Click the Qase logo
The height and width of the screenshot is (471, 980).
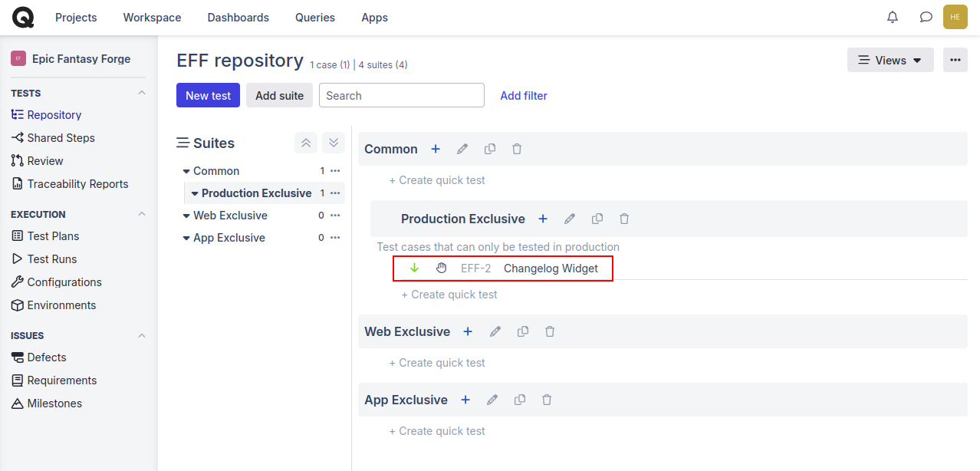(x=23, y=17)
